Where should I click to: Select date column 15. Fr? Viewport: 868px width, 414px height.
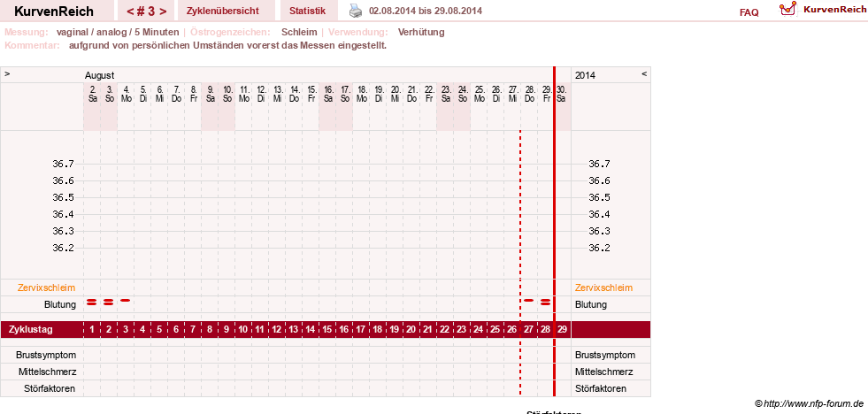(x=311, y=93)
